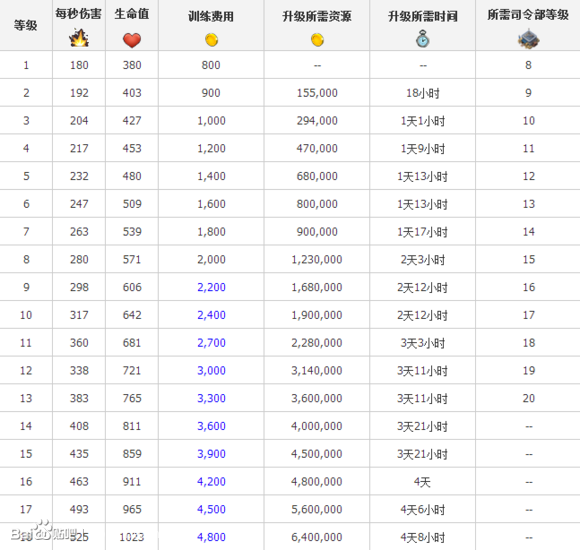This screenshot has width=580, height=550.
Task: Click the 18小时 upgrade time cell
Action: tap(422, 93)
